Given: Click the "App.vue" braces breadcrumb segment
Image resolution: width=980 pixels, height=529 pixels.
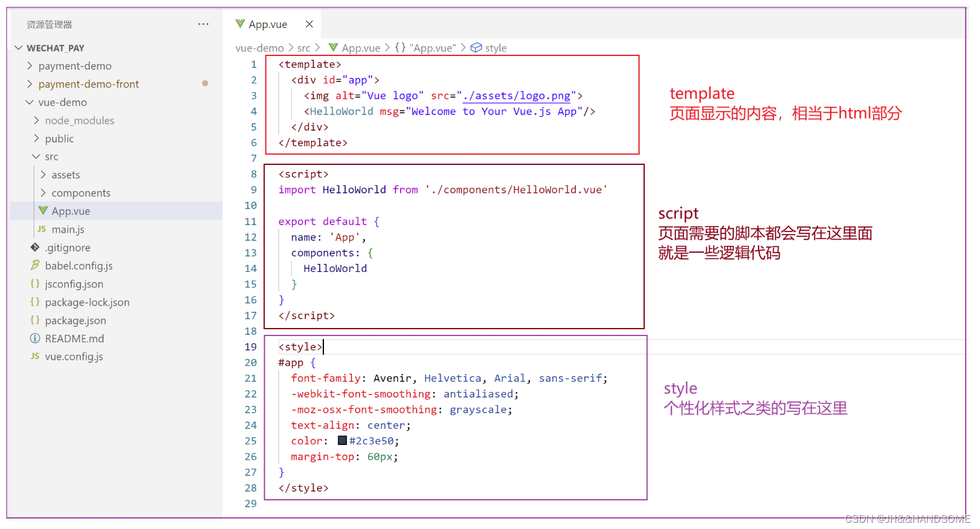Looking at the screenshot, I should (426, 48).
